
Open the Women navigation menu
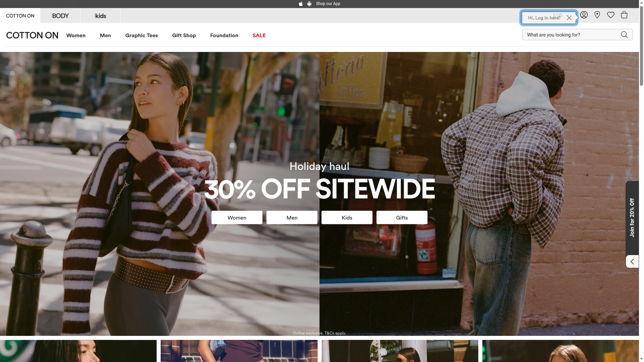point(76,36)
